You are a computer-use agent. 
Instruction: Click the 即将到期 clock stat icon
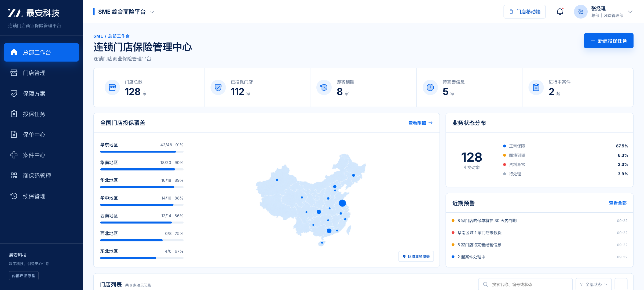click(x=324, y=87)
